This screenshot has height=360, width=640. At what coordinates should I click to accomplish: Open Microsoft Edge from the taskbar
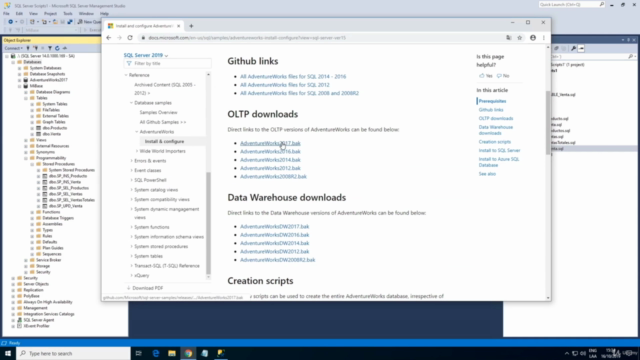click(x=156, y=353)
